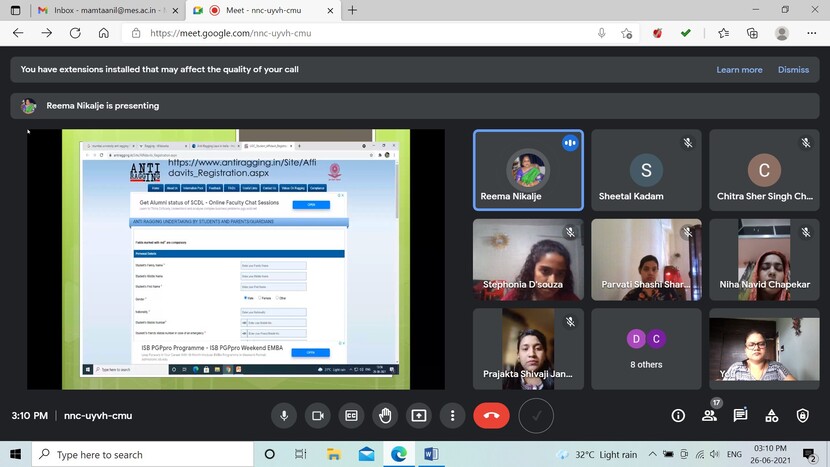Image resolution: width=830 pixels, height=467 pixels.
Task: Toggle closed captions on
Action: [352, 415]
